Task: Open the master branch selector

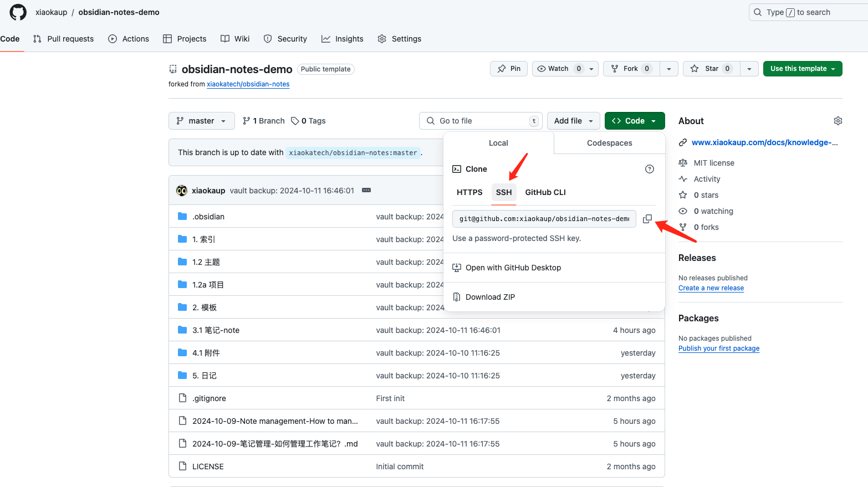Action: click(x=202, y=121)
